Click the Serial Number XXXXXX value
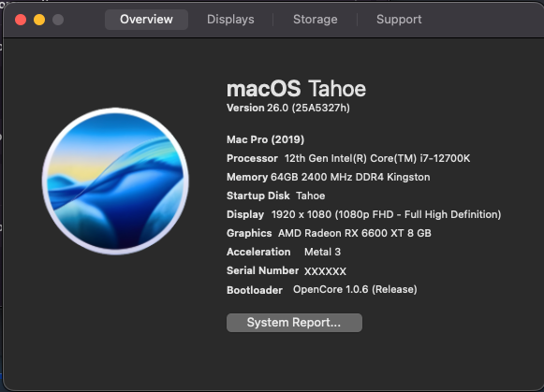 click(x=325, y=271)
